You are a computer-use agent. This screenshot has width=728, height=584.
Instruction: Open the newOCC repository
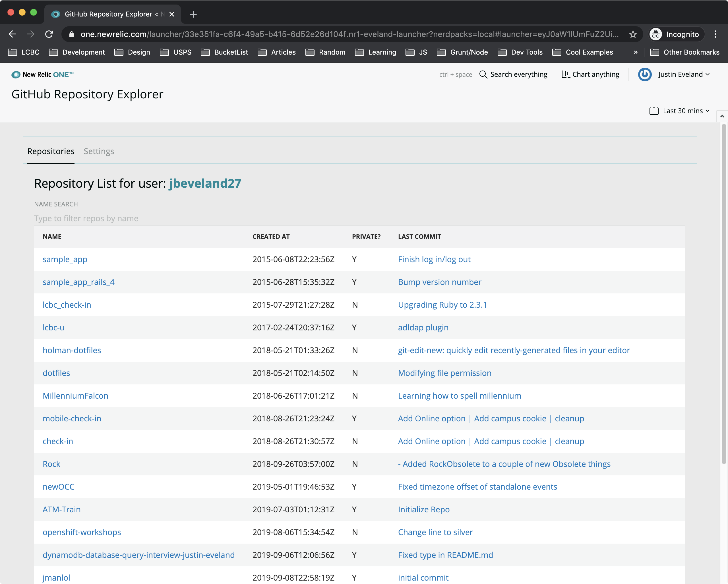point(58,486)
